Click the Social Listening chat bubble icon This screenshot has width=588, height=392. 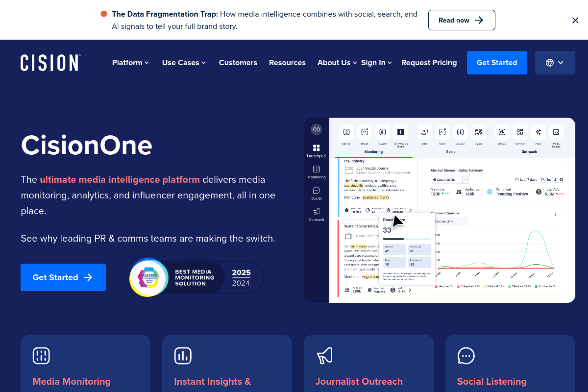click(x=466, y=356)
